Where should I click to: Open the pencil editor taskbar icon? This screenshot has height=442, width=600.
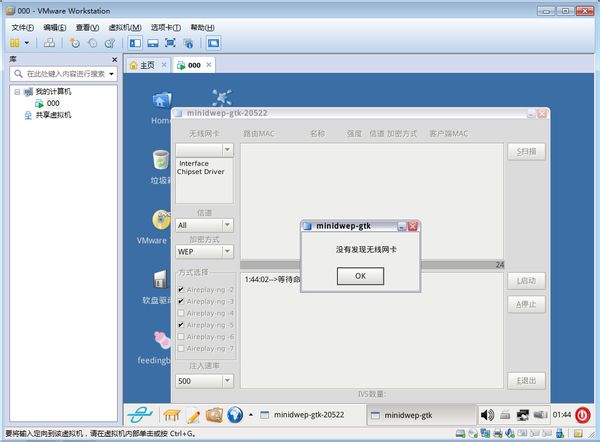coord(194,416)
